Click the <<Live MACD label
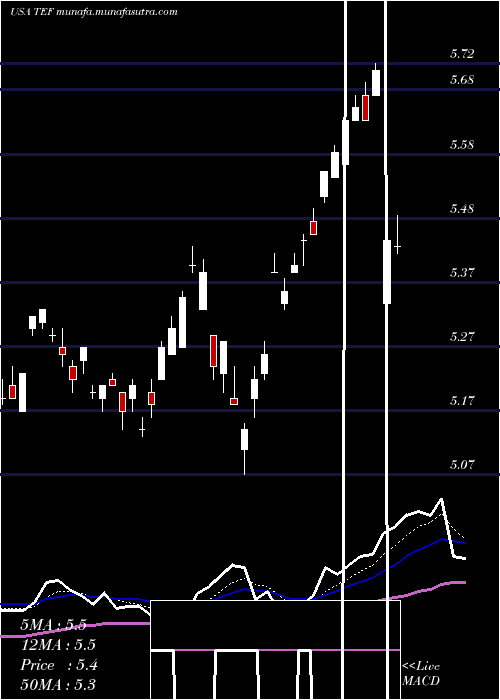This screenshot has height=700, width=500. click(x=421, y=673)
